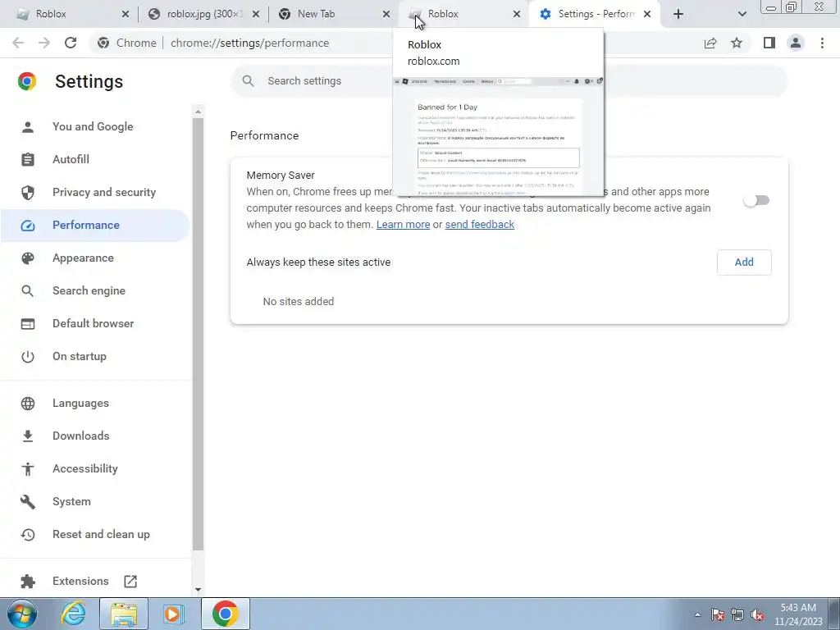Open You and Google settings
This screenshot has height=630, width=840.
click(95, 126)
